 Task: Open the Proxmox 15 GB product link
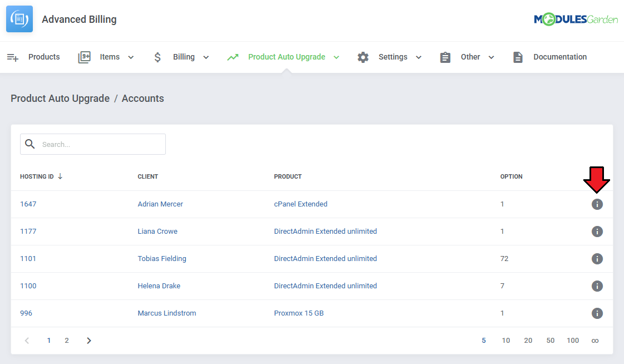[x=298, y=313]
